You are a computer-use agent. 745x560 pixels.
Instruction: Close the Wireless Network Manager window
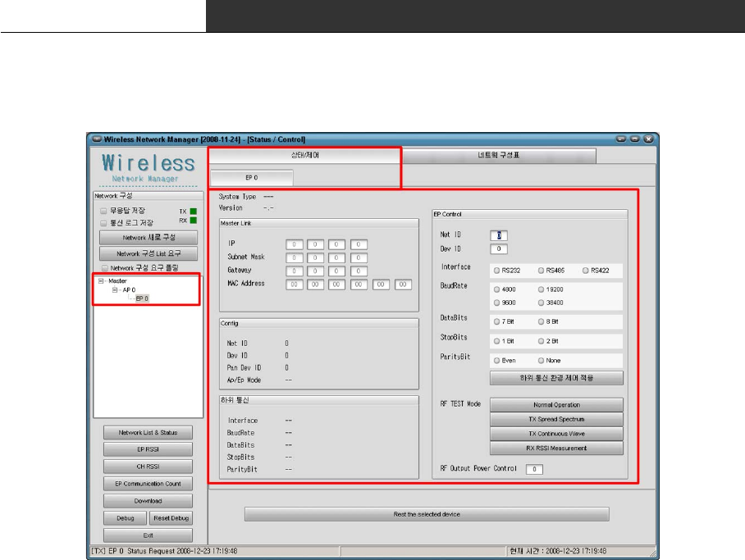pyautogui.click(x=648, y=139)
